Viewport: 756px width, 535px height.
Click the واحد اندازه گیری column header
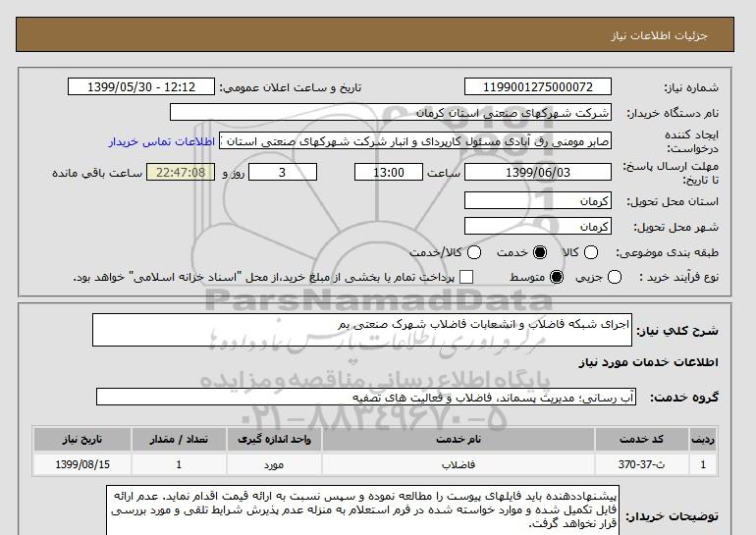[x=274, y=439]
